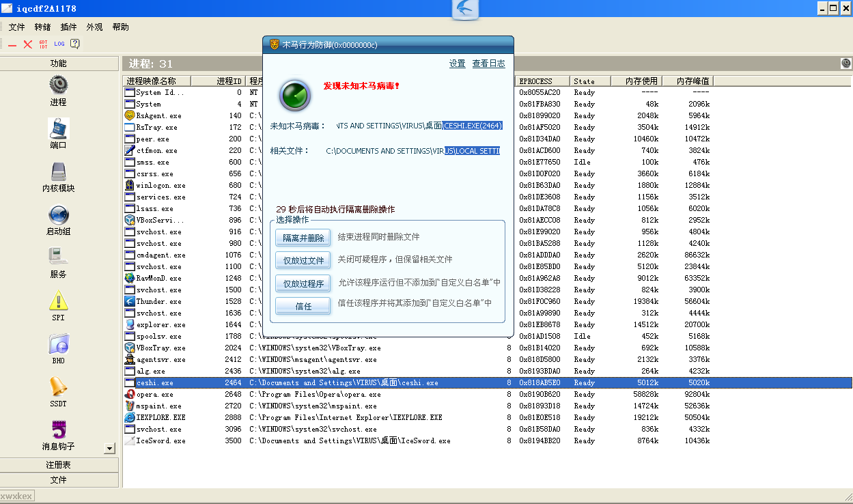This screenshot has width=853, height=504.
Task: Select the System Id... process row
Action: 488,92
